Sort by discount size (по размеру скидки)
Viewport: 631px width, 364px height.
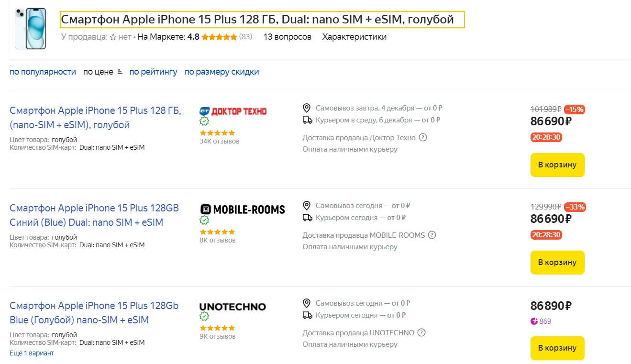pos(221,72)
